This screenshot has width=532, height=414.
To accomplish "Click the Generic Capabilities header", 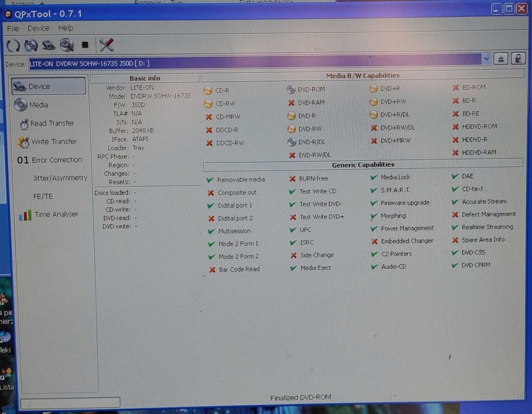I will click(363, 165).
